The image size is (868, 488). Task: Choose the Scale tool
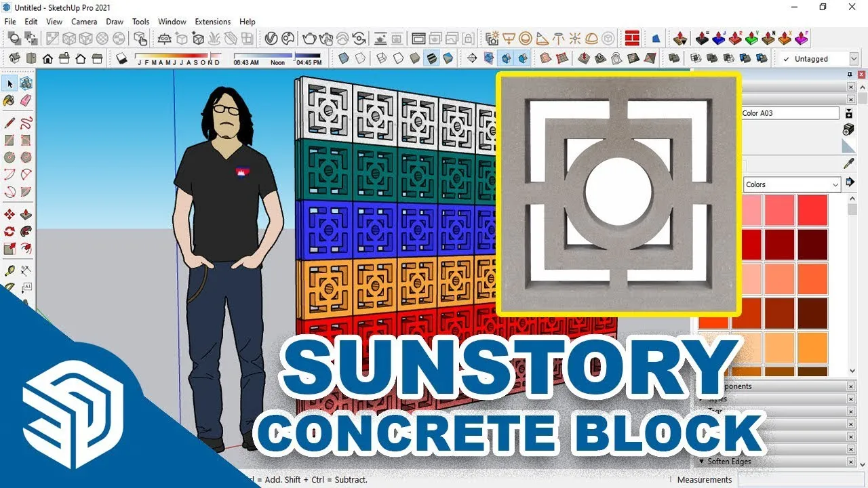coord(9,248)
